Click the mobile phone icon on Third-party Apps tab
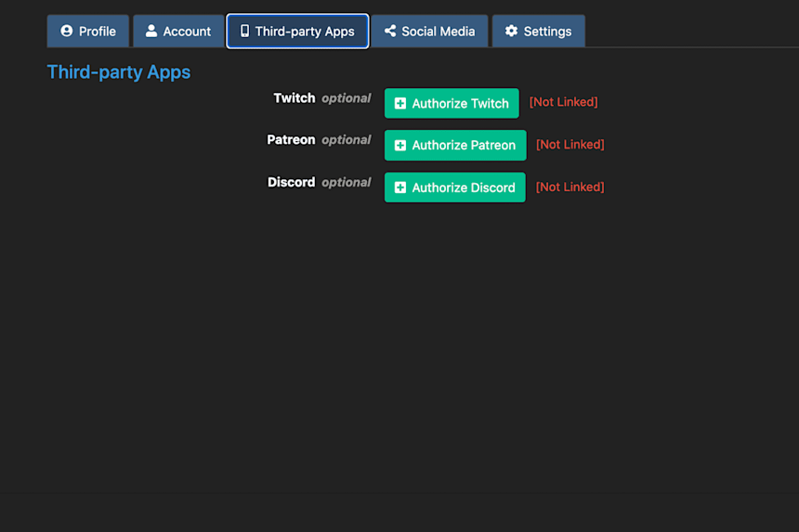The image size is (799, 532). (245, 31)
